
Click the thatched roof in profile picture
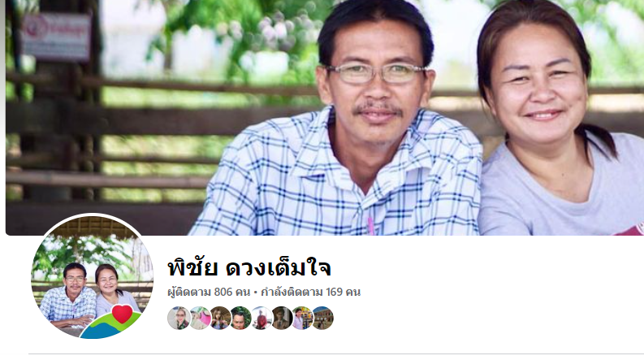tap(93, 228)
